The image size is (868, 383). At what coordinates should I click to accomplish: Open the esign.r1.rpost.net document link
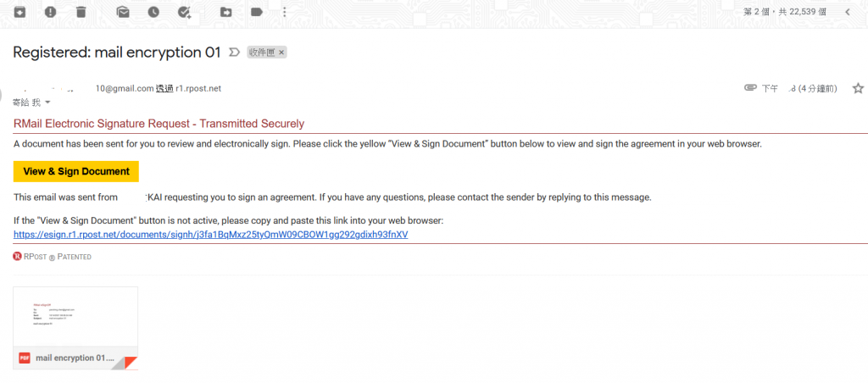211,234
